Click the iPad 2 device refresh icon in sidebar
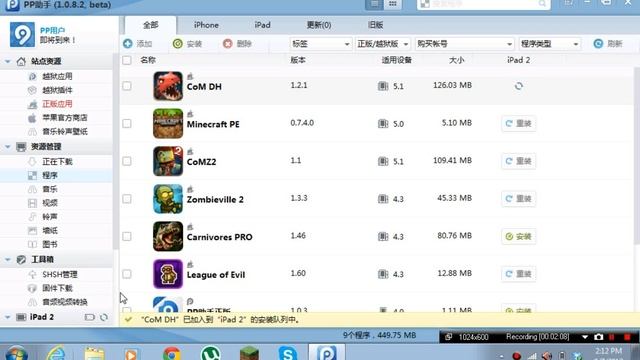The width and height of the screenshot is (640, 360). click(104, 317)
